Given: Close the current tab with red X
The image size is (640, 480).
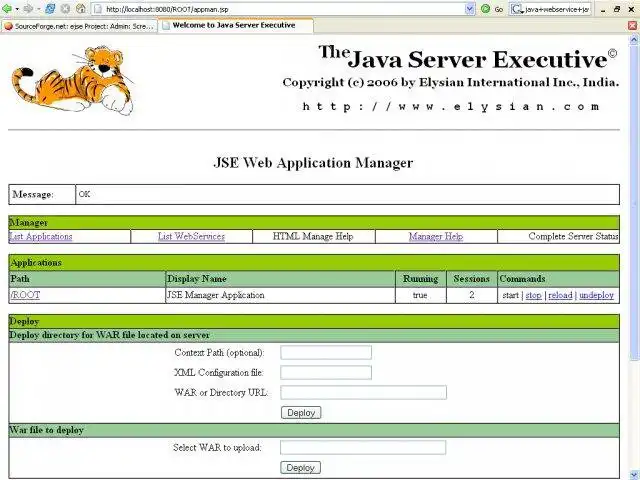Looking at the screenshot, I should click(x=632, y=25).
